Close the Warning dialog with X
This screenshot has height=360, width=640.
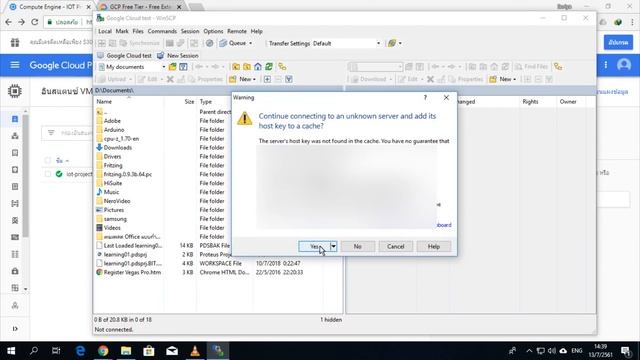[446, 98]
